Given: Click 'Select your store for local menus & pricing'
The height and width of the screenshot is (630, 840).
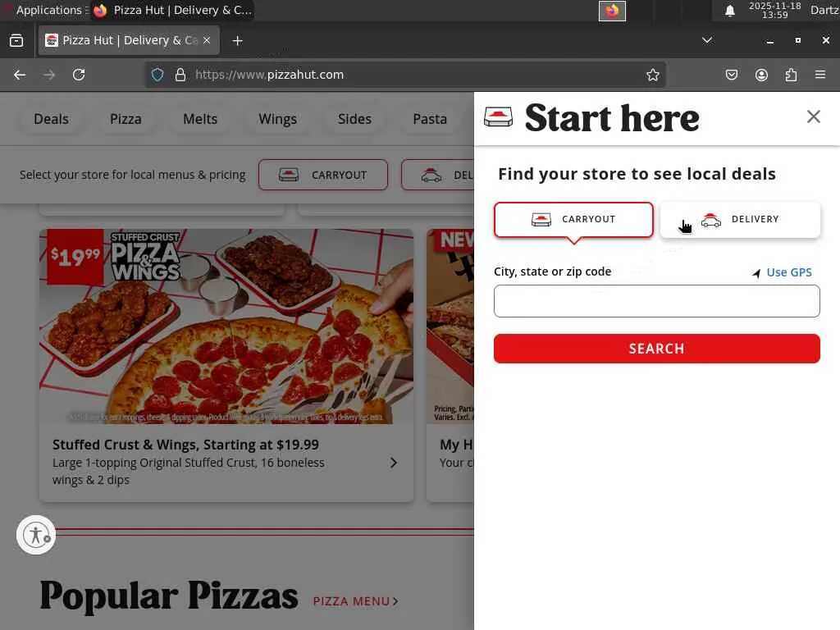Looking at the screenshot, I should [133, 175].
